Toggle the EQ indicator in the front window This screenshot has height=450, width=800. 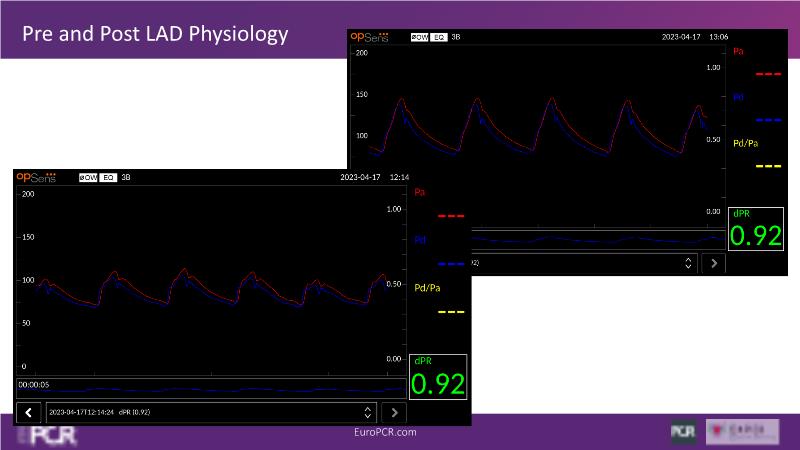coord(108,177)
